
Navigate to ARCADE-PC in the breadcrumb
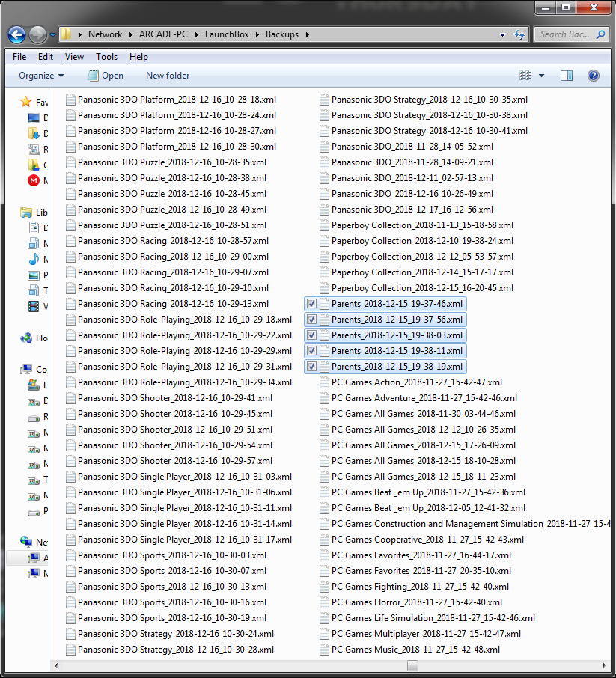pos(163,34)
